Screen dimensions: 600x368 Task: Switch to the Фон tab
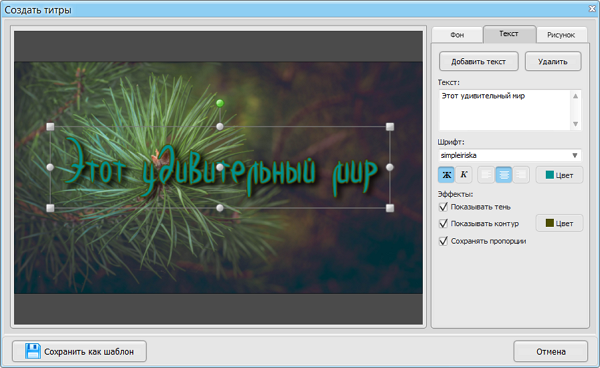(x=457, y=35)
